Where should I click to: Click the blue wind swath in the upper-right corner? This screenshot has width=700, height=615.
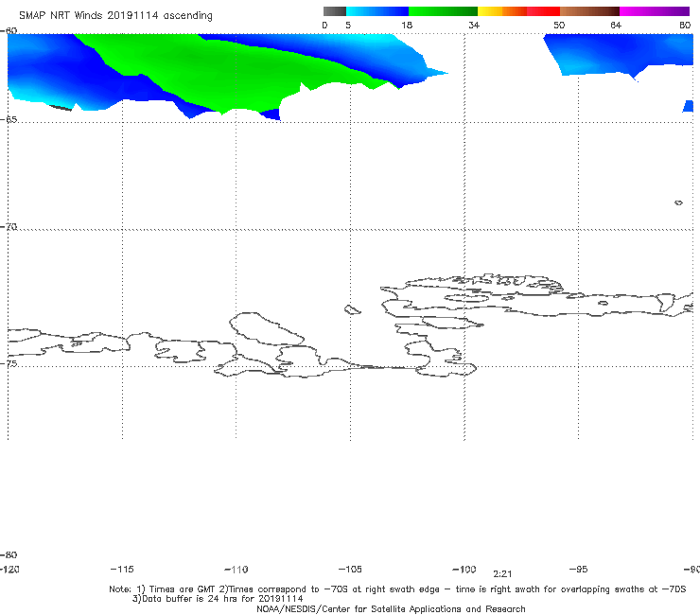(619, 54)
